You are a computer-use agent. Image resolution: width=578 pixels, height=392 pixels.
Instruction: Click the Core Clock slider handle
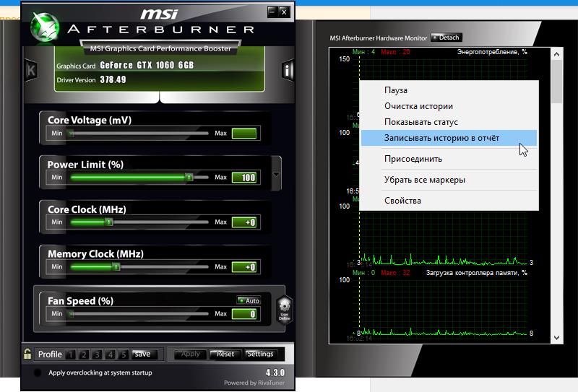pyautogui.click(x=108, y=222)
